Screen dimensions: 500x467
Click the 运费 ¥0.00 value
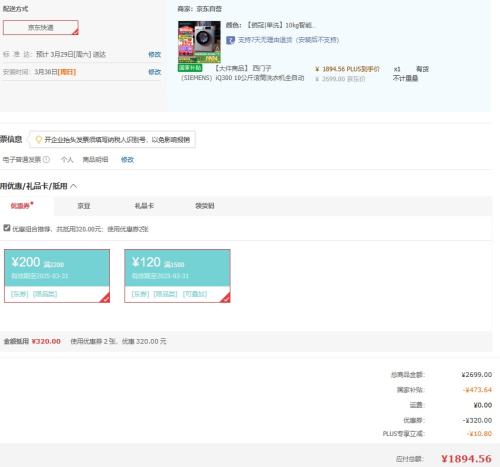(483, 405)
